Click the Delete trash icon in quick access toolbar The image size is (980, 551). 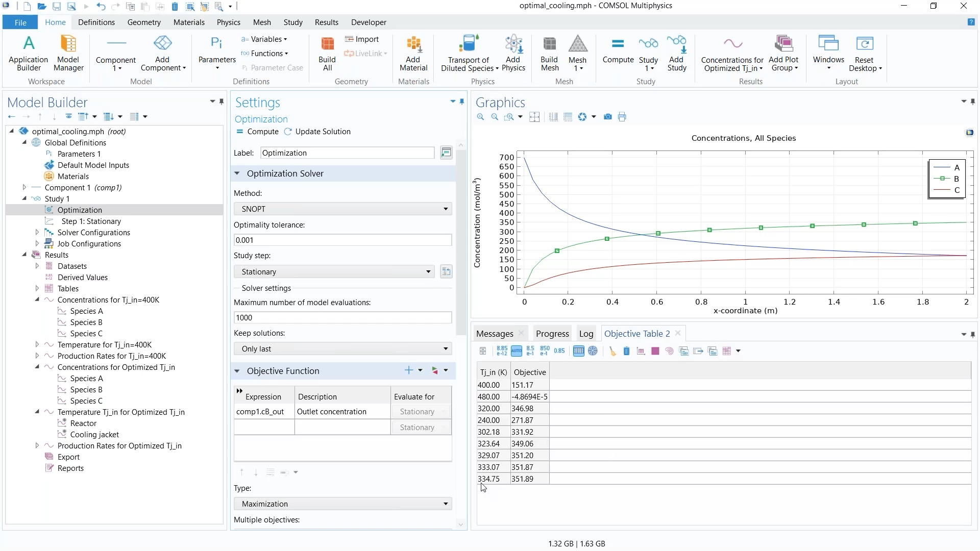click(x=175, y=6)
